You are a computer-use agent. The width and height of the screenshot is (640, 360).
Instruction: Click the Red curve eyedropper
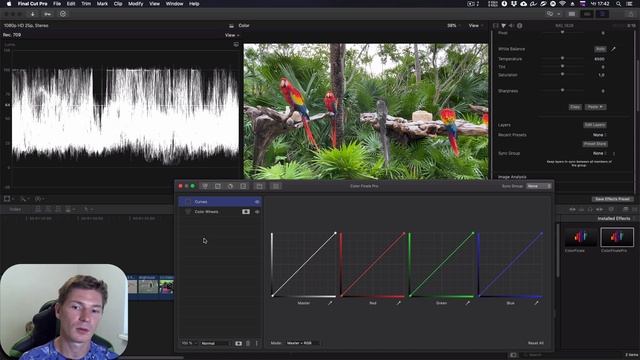click(x=398, y=303)
